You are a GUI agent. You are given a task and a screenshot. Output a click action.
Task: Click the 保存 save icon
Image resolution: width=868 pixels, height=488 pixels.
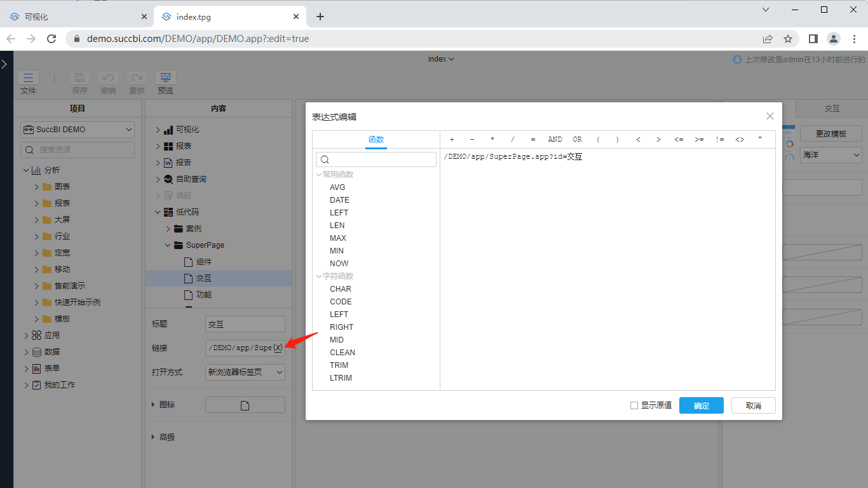79,78
